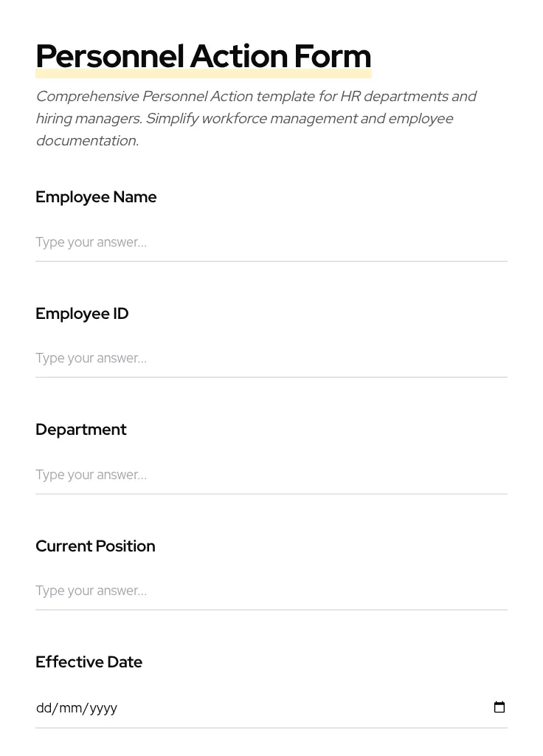543x756 pixels.
Task: Click the Employee Name answer field
Action: coord(271,242)
